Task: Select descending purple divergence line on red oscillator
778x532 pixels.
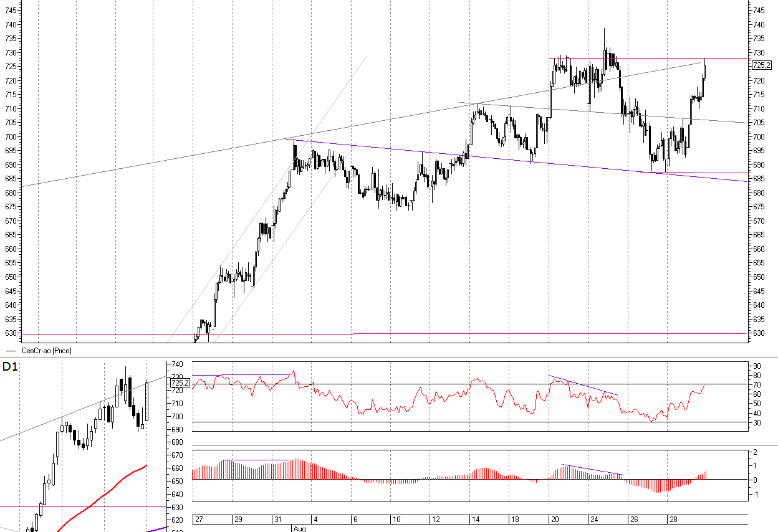Action: click(x=583, y=385)
